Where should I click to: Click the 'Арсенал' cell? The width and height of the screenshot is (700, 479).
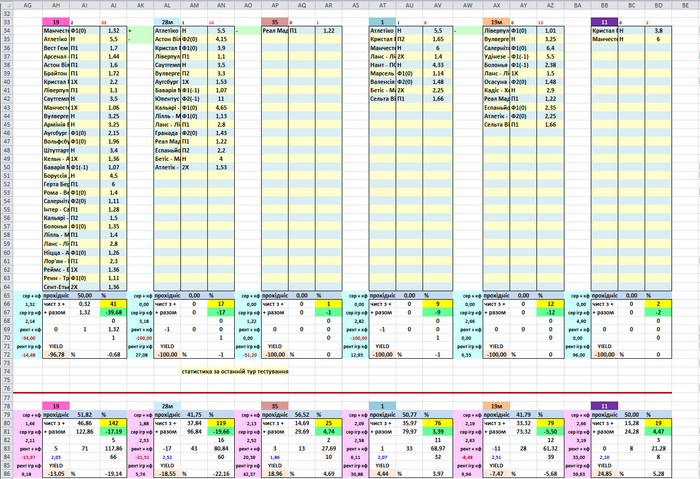click(56, 56)
